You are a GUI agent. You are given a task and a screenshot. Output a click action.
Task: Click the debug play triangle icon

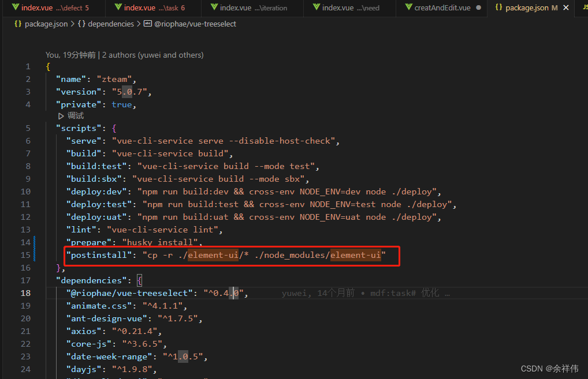click(61, 116)
